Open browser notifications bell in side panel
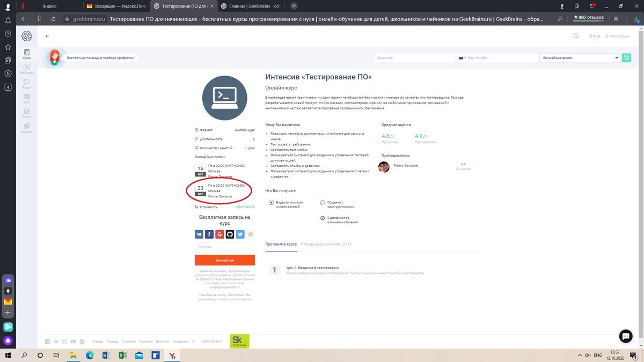Viewport: 644px width, 362px height. point(8,20)
